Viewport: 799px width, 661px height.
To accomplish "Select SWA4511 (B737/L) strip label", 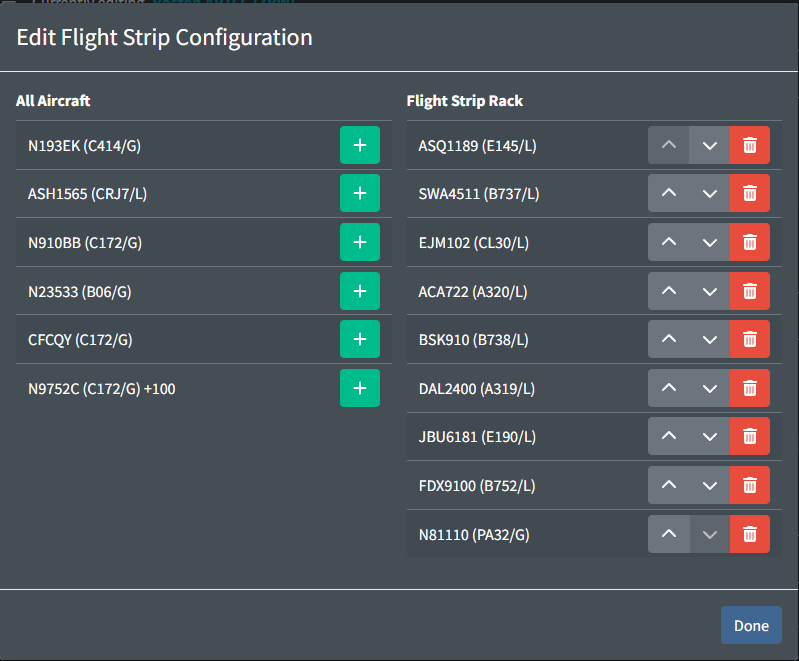I will pyautogui.click(x=479, y=194).
